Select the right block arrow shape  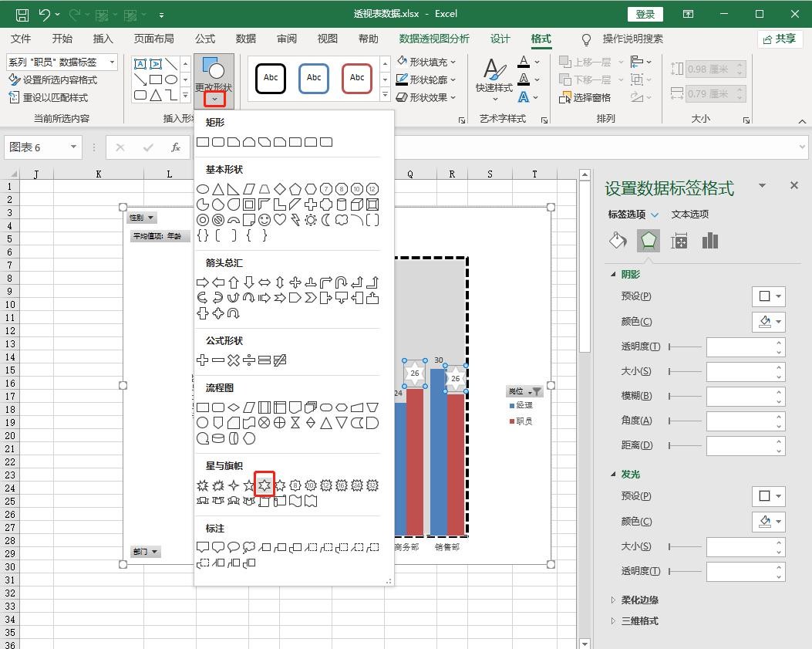coord(203,282)
